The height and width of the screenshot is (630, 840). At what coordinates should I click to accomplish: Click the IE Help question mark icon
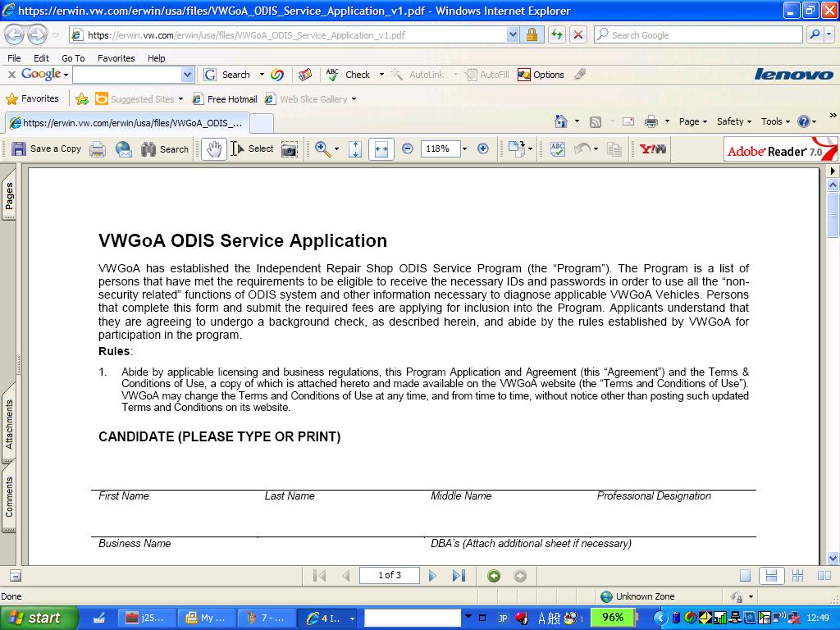click(804, 121)
